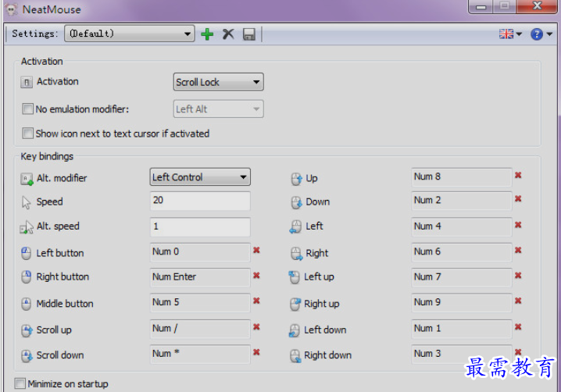The image size is (561, 392).
Task: Clear the Left binding Num 4 with red X
Action: (518, 225)
